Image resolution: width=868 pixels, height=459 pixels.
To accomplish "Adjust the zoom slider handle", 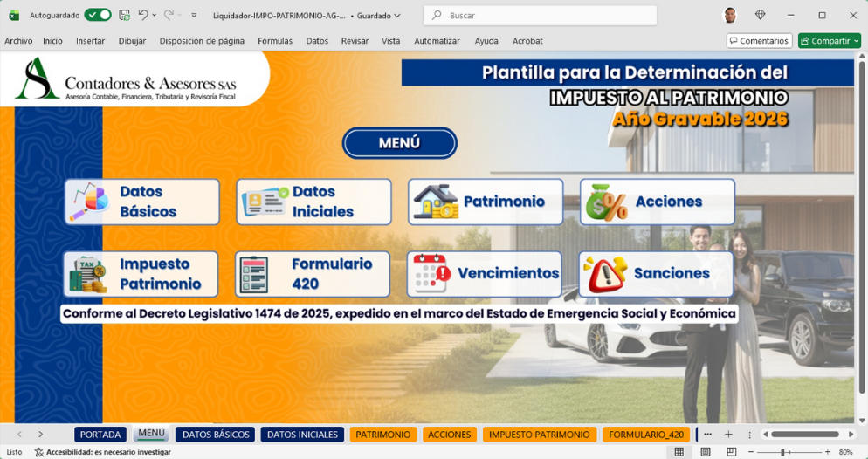I will point(782,452).
